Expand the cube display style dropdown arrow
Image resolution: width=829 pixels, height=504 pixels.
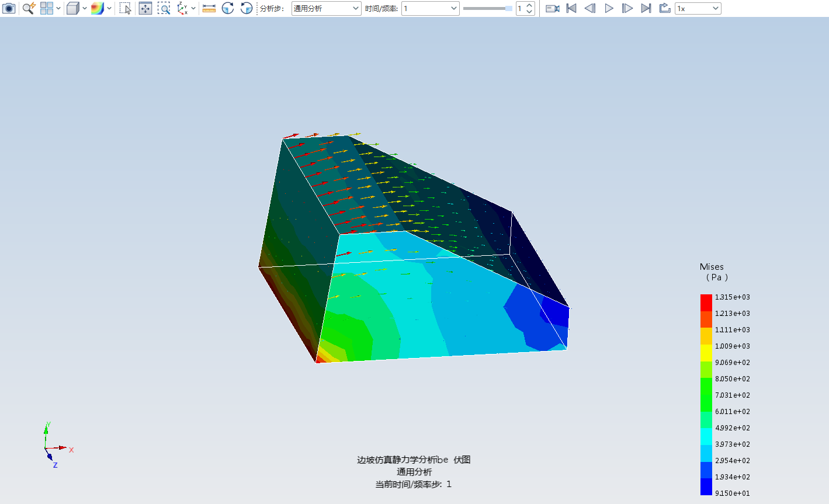point(85,8)
